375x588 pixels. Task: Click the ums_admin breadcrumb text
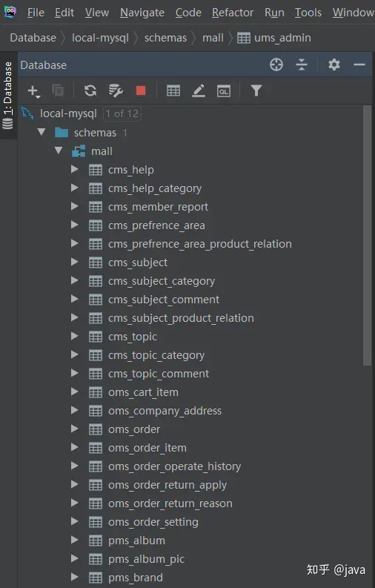(282, 38)
